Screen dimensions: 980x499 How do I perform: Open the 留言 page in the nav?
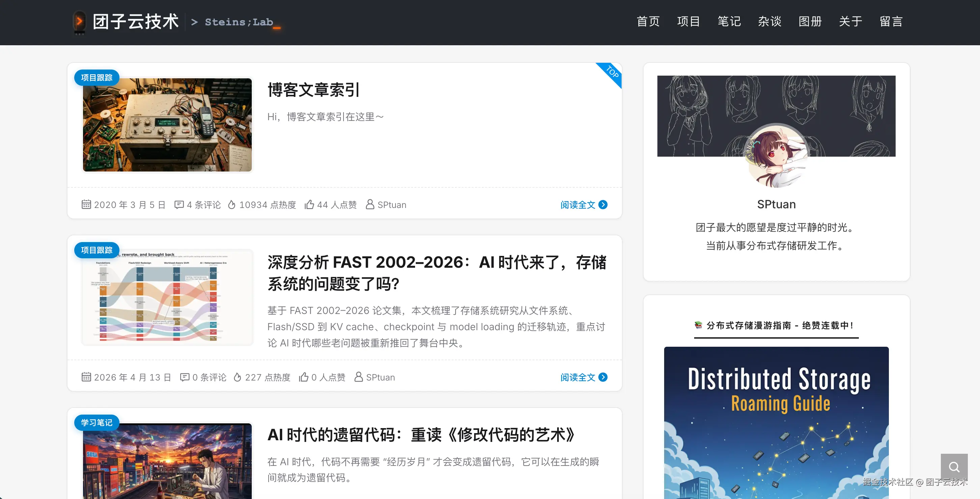891,22
